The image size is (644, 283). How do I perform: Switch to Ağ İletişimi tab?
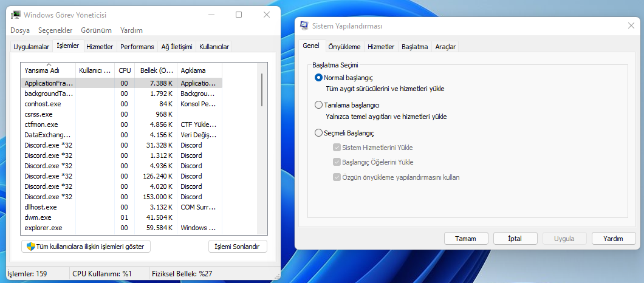[x=177, y=47]
